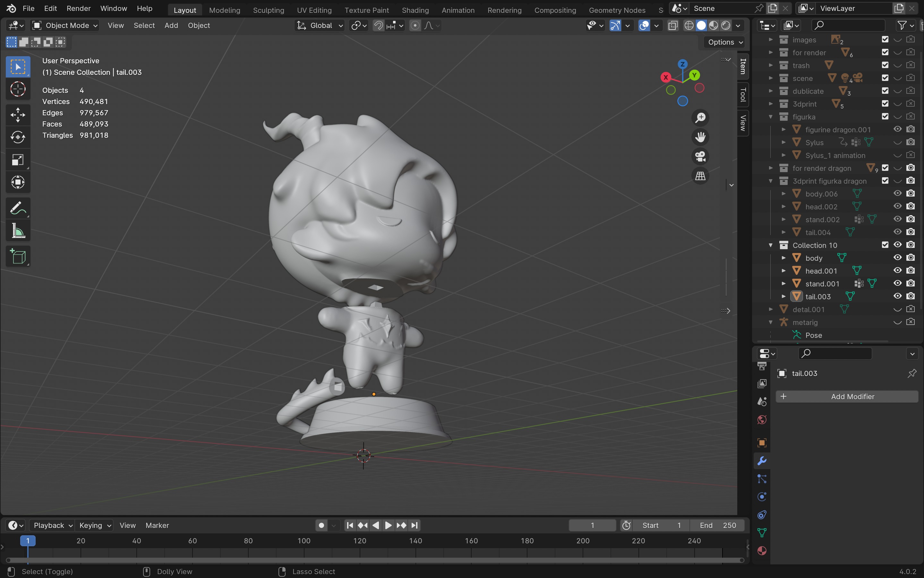This screenshot has height=578, width=924.
Task: Select the Measure tool
Action: pyautogui.click(x=18, y=231)
